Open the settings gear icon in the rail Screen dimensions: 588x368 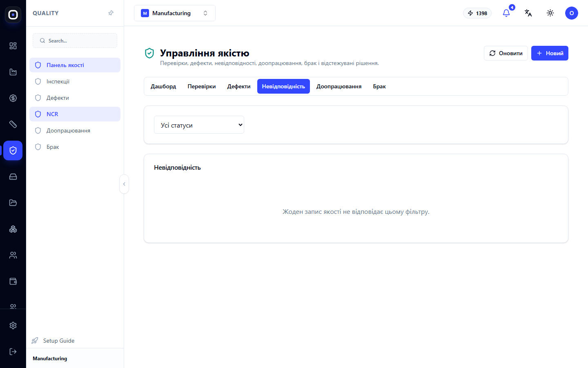coord(13,325)
